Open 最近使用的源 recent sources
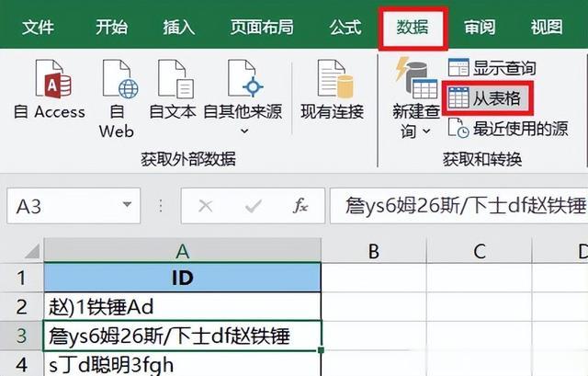Image resolution: width=588 pixels, height=376 pixels. [x=508, y=129]
